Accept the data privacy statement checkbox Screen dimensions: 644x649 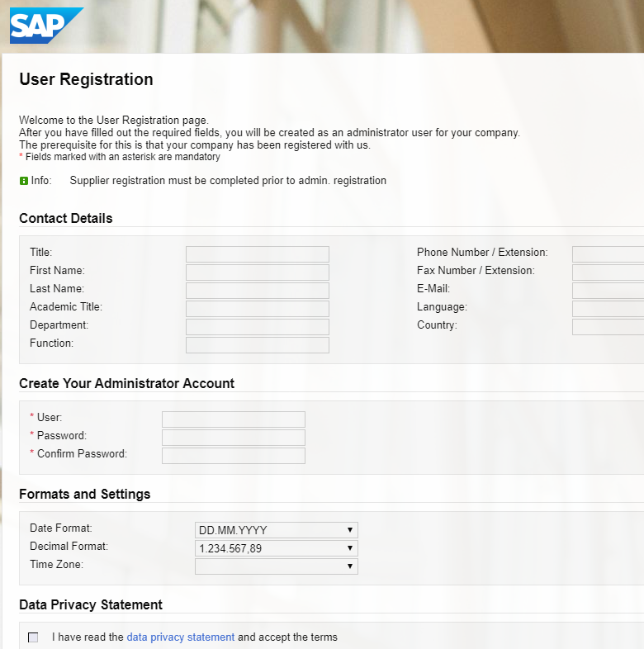coord(33,637)
